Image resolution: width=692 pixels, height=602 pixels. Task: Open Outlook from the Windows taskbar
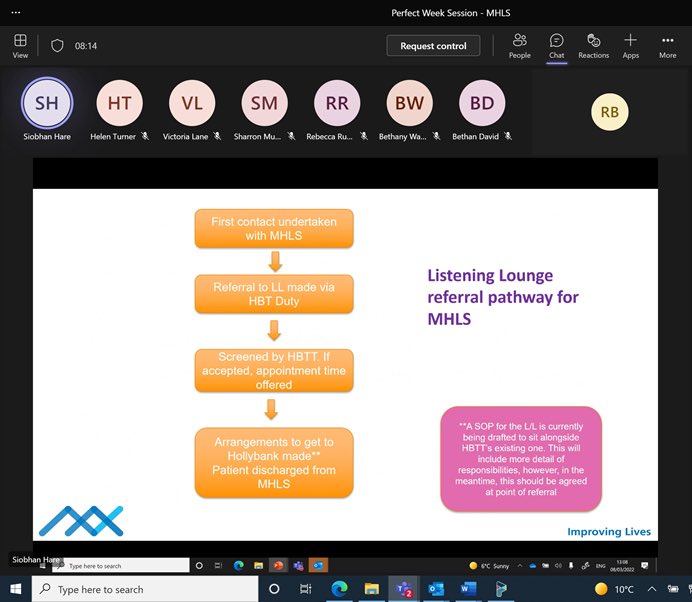[436, 589]
